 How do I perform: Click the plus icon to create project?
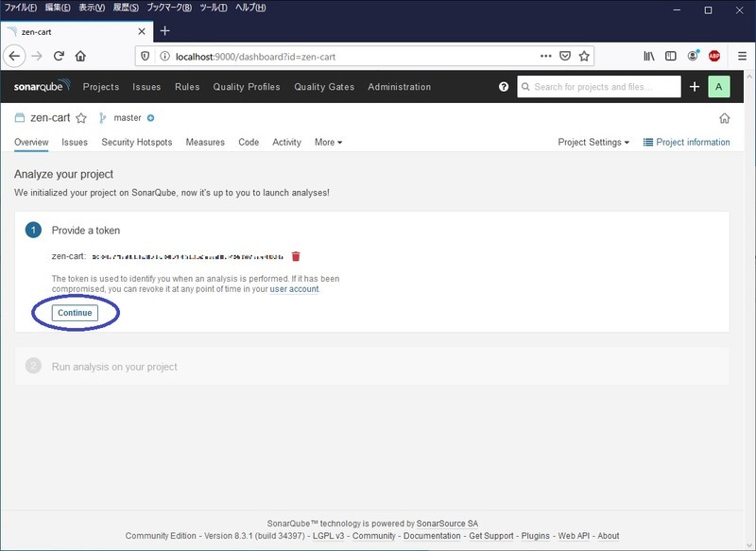click(695, 87)
